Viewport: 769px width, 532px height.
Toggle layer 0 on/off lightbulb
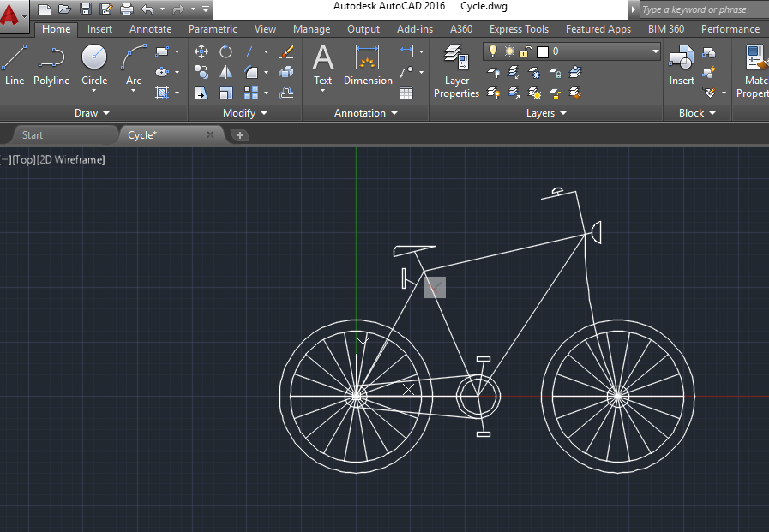pyautogui.click(x=493, y=51)
